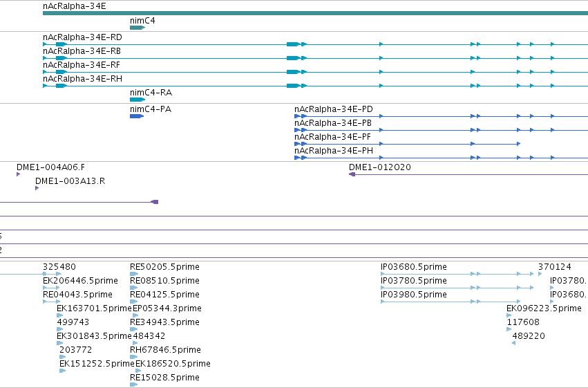The height and width of the screenshot is (388, 588).
Task: Select the nimC4-PA protein label
Action: pyautogui.click(x=151, y=109)
